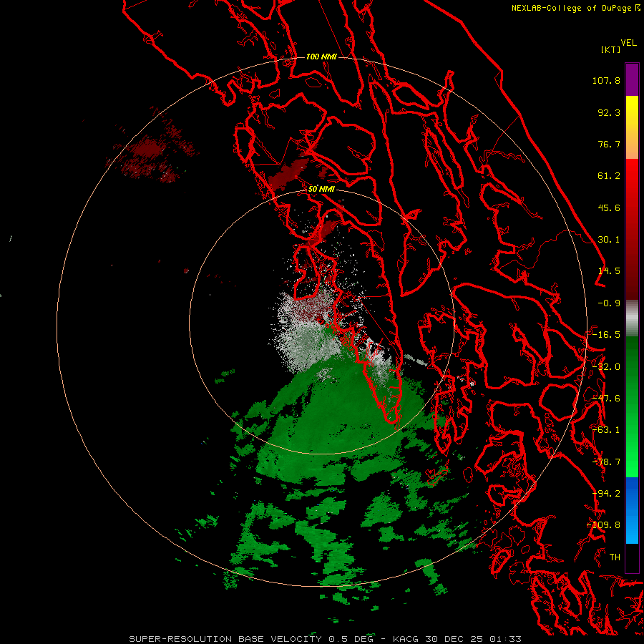This screenshot has width=644, height=644.
Task: Click the NEXLAB-College of DuPage watermark text
Action: tap(575, 8)
